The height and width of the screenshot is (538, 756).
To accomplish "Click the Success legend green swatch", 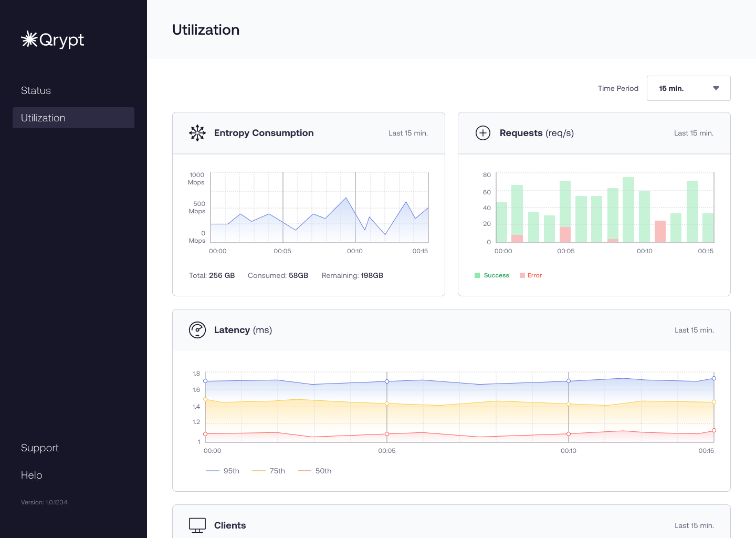I will pyautogui.click(x=477, y=275).
